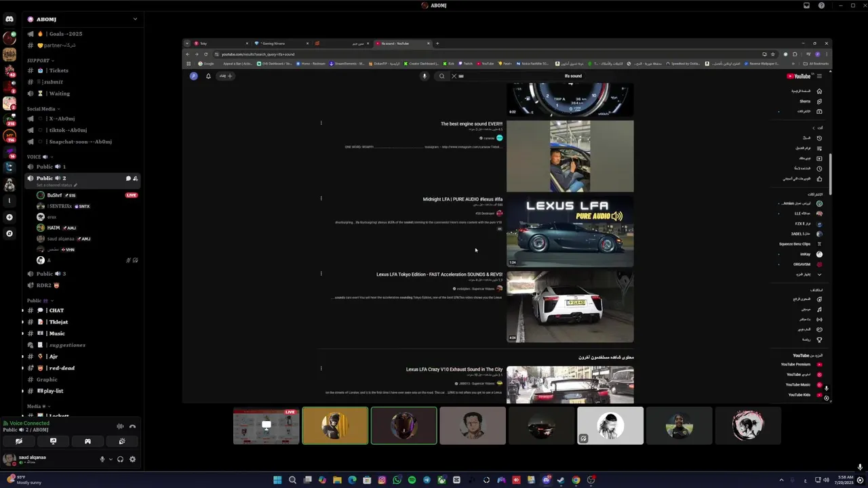Switch to Gaming Nirvana browser tab in stream

point(280,43)
